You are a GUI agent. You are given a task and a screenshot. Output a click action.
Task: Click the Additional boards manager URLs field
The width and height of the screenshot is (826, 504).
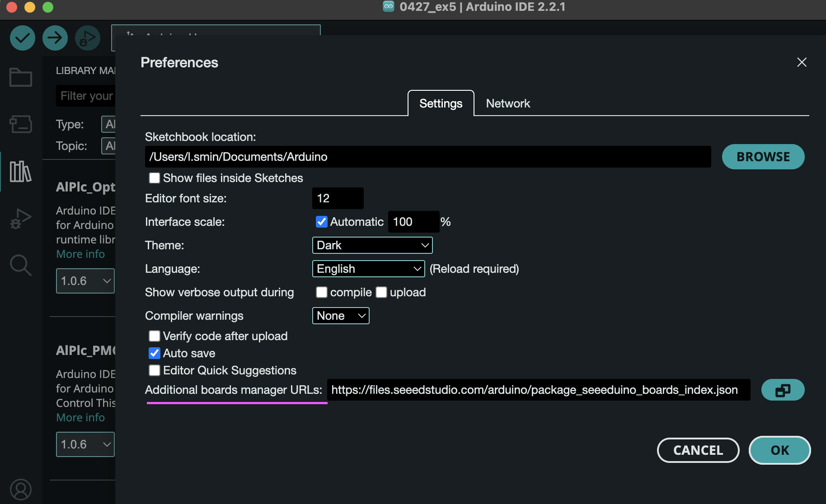point(539,390)
